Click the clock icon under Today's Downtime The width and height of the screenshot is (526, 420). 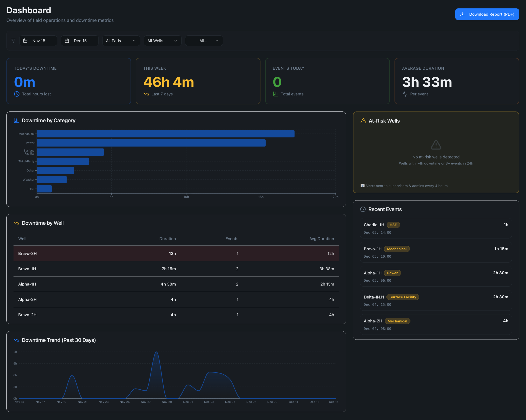[17, 94]
